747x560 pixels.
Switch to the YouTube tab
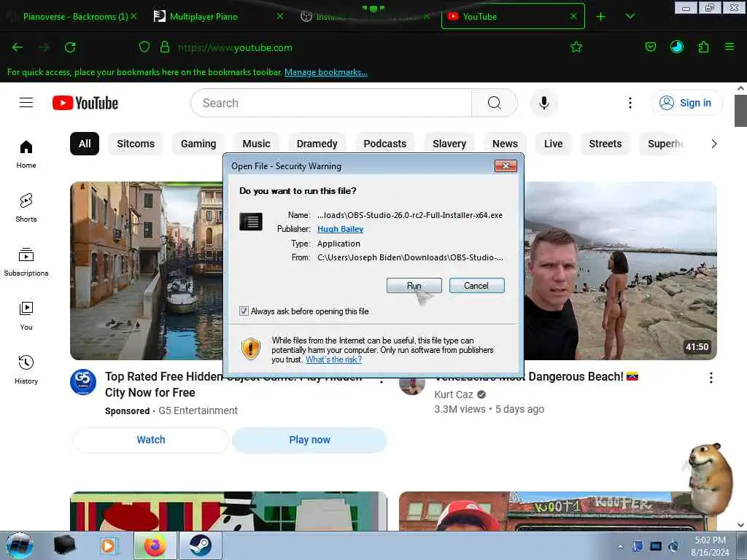point(513,17)
